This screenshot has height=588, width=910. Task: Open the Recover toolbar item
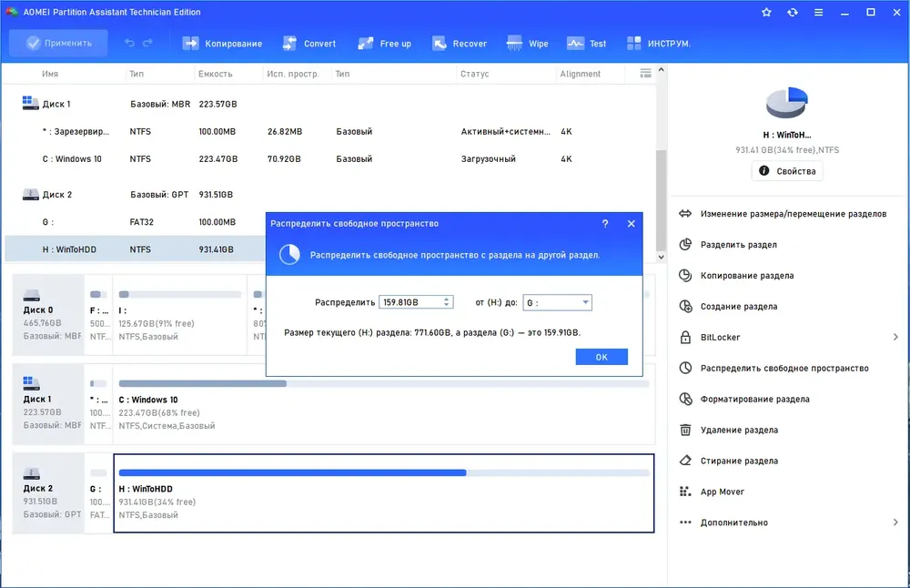point(459,44)
